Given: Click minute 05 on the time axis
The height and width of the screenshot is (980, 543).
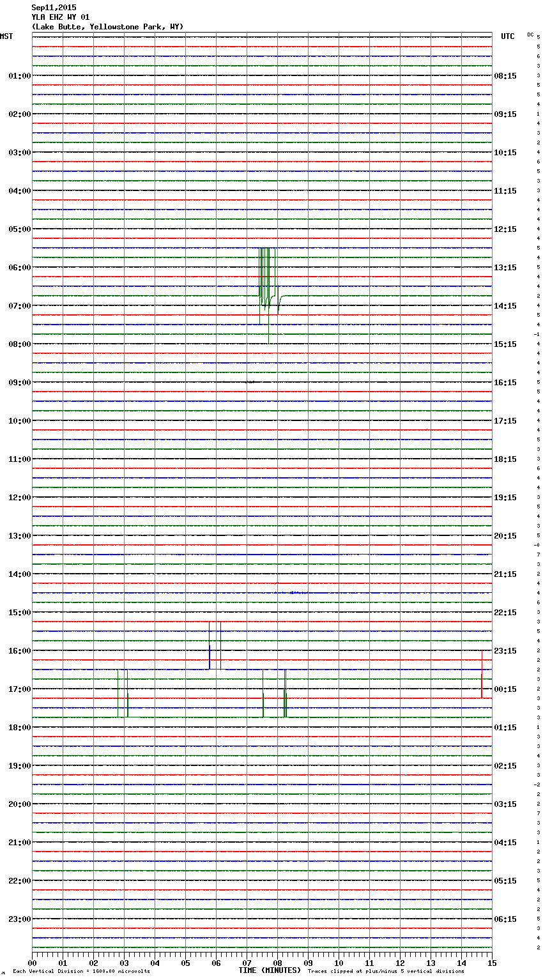Looking at the screenshot, I should click(185, 963).
